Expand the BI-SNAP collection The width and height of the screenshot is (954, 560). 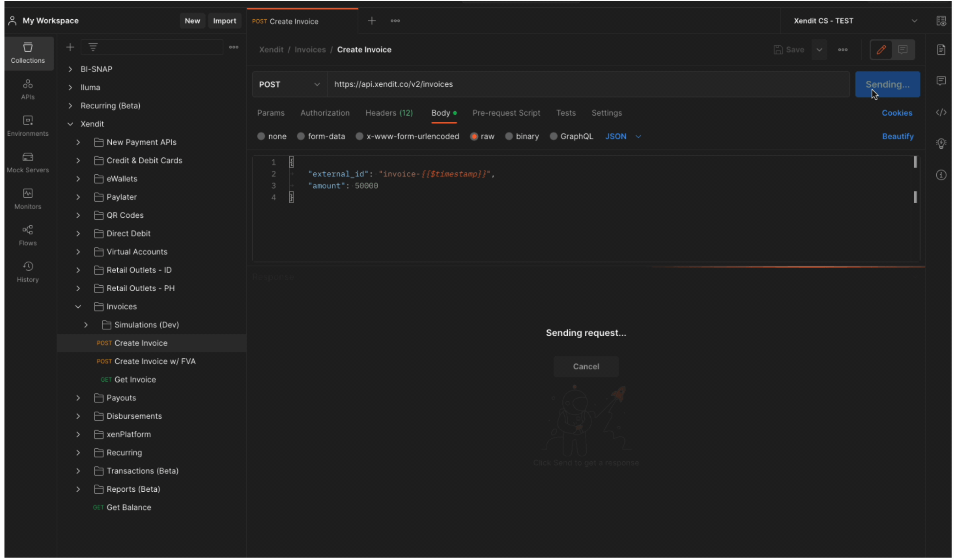pos(70,69)
